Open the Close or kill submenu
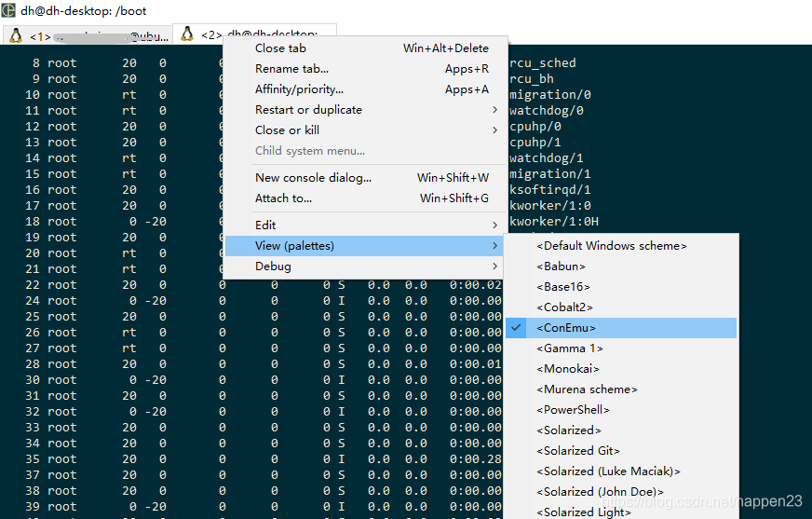This screenshot has height=519, width=812. tap(365, 130)
